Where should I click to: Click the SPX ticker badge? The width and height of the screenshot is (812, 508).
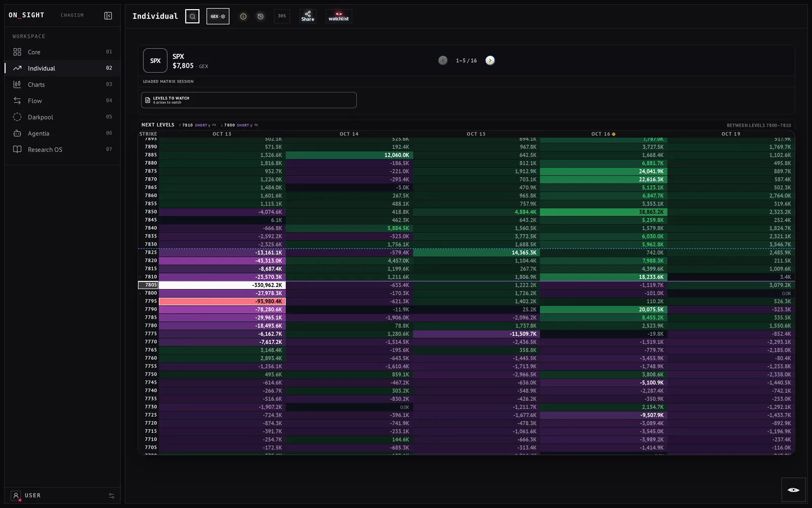coord(155,61)
